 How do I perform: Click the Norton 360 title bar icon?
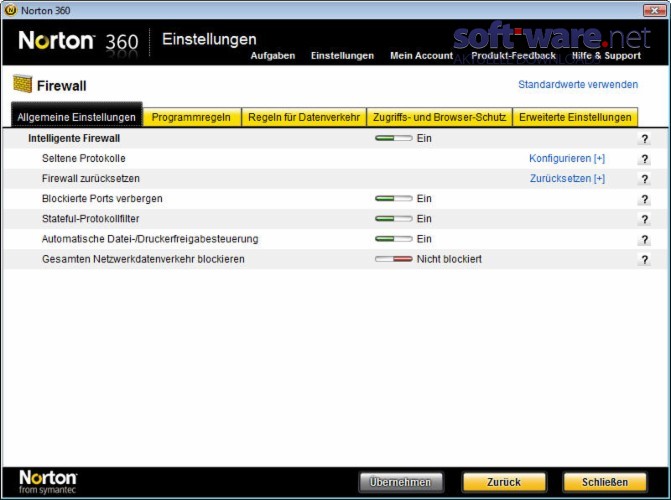click(10, 10)
